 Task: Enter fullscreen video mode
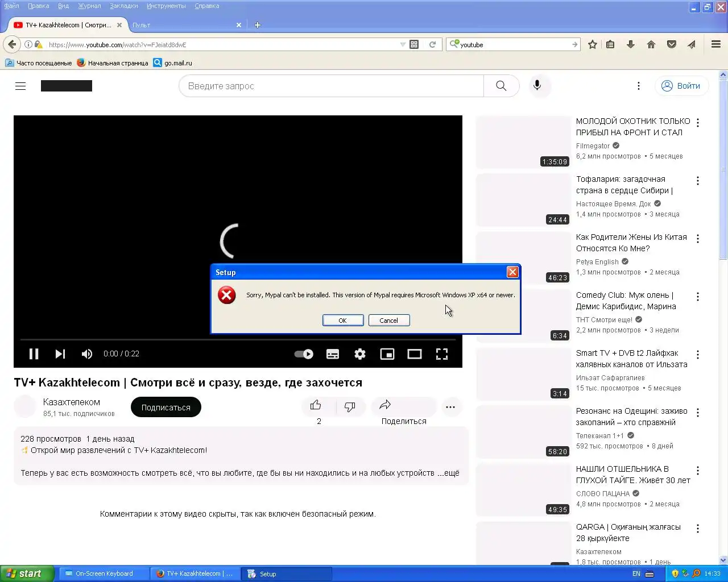point(442,354)
